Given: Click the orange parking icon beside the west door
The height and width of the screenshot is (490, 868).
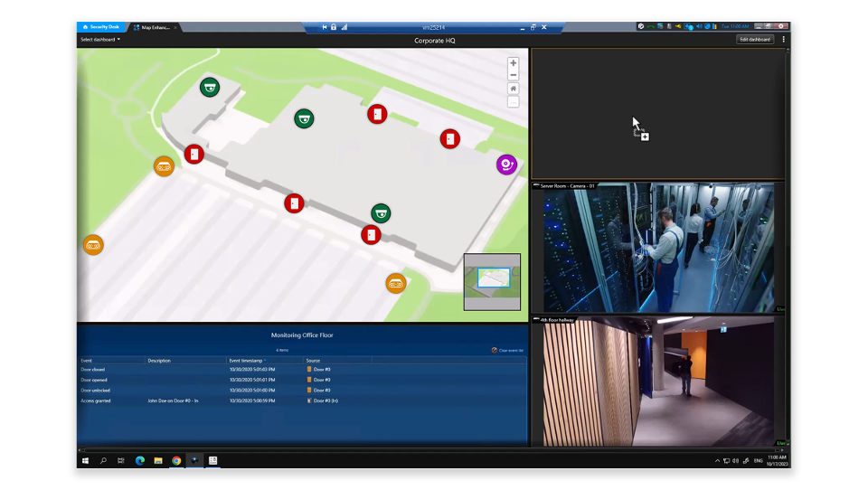Looking at the screenshot, I should [164, 166].
